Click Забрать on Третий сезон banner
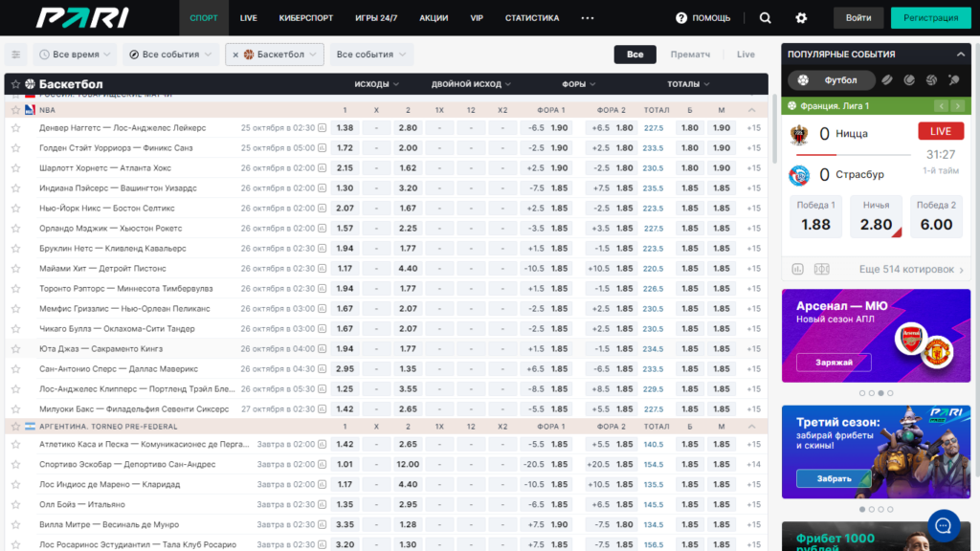This screenshot has width=980, height=551. tap(834, 478)
